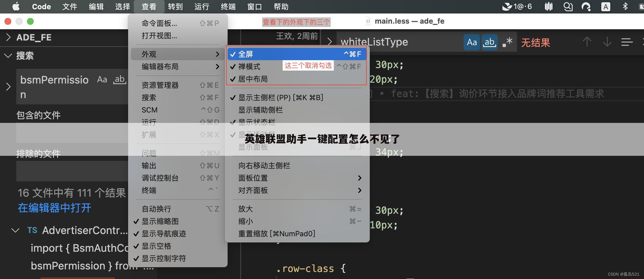
Task: Open 面板位置 submenu
Action: click(297, 178)
